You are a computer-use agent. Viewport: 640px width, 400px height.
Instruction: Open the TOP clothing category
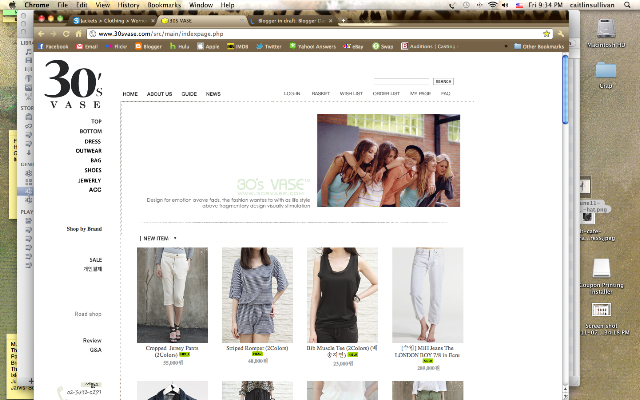96,121
